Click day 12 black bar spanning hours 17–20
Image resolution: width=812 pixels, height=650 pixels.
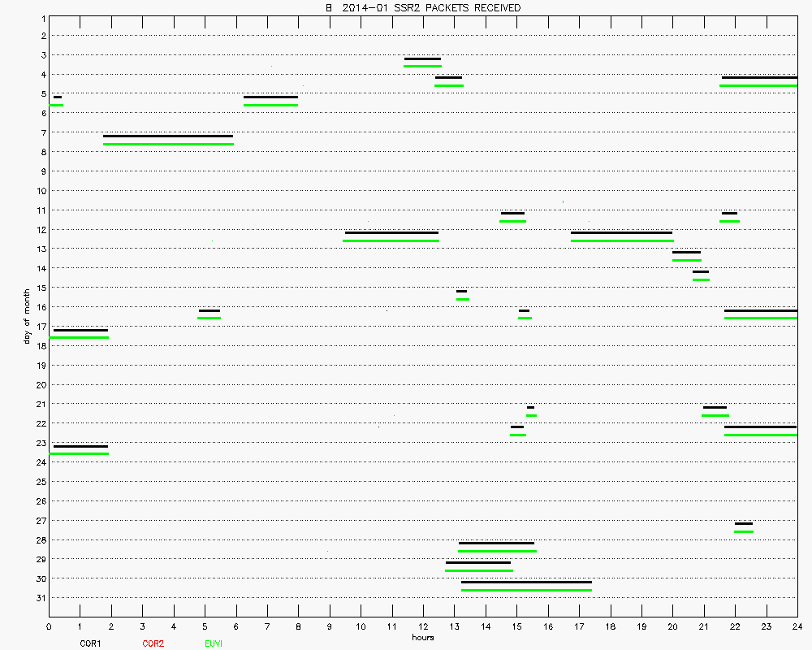point(621,232)
